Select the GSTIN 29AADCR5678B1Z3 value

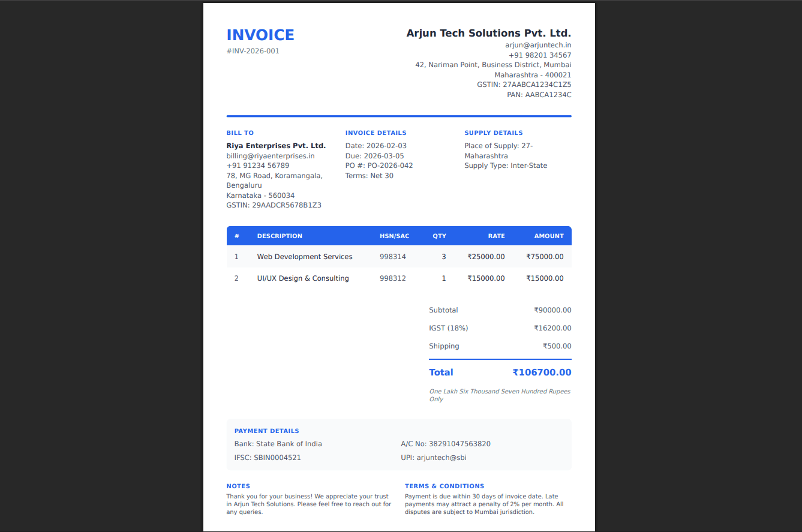click(x=274, y=205)
